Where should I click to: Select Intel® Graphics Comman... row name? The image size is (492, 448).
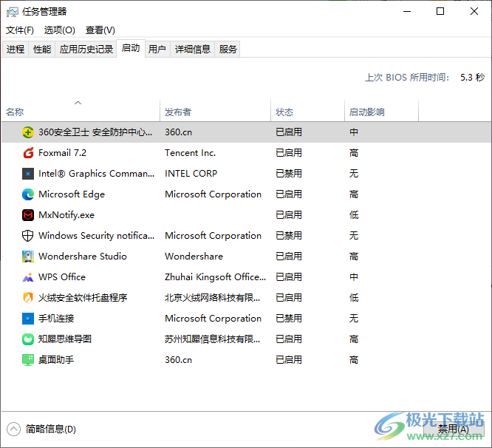click(96, 174)
